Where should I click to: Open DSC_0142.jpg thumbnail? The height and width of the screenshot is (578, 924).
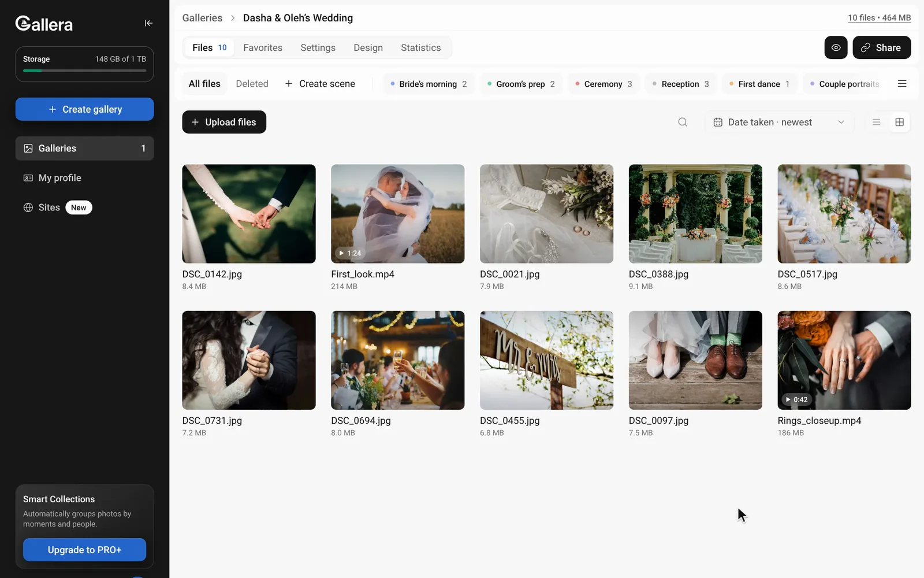249,214
